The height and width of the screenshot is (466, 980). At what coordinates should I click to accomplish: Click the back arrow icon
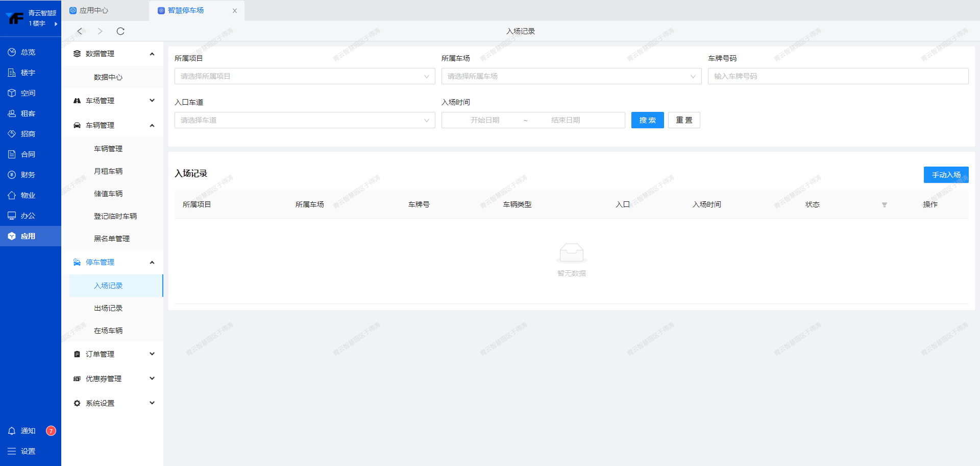pos(80,31)
